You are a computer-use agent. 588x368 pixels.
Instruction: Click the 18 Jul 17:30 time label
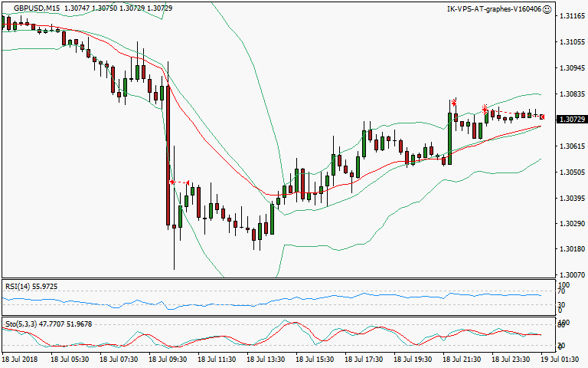364,360
